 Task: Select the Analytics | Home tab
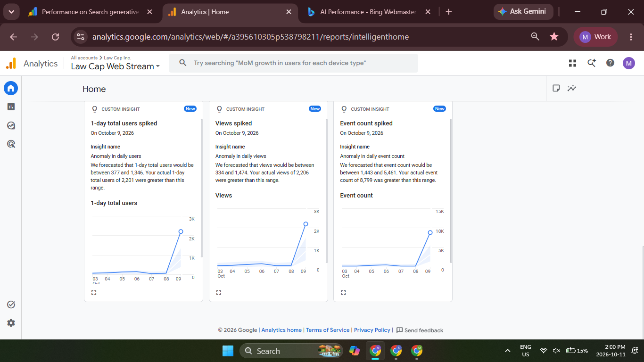(x=230, y=12)
